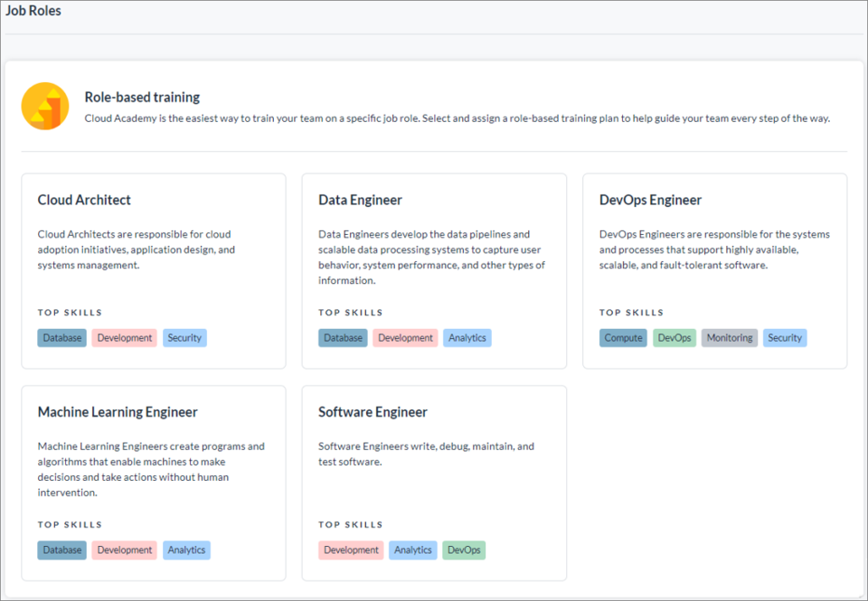868x601 pixels.
Task: Select Development tag under Data Engineer
Action: [405, 338]
